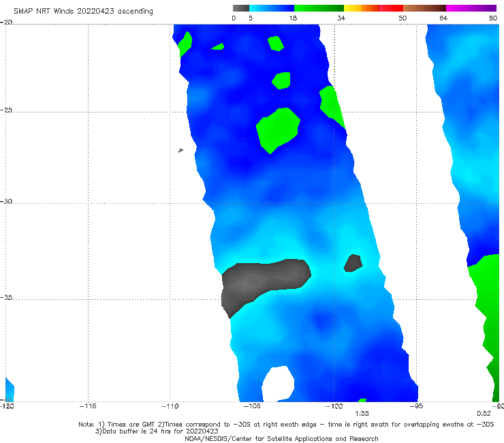Click the 'NOAA/NESDIS/Center for Satellite Applications and Research' credit

(281, 439)
